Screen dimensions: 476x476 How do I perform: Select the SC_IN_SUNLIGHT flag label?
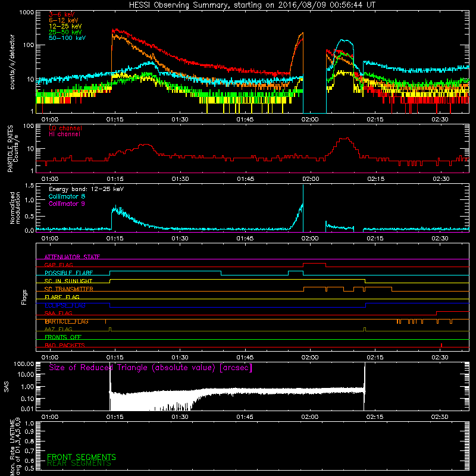tap(68, 281)
